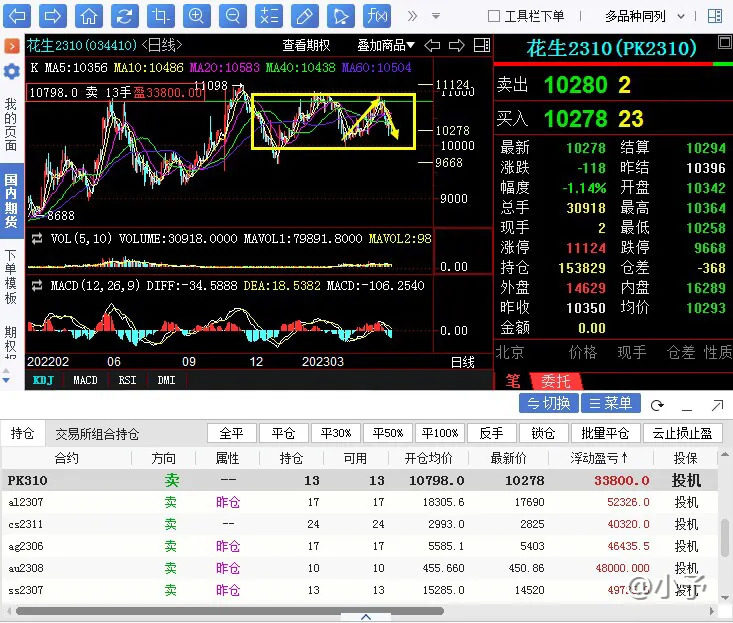
Task: Open the 笔 tick tab
Action: 513,381
